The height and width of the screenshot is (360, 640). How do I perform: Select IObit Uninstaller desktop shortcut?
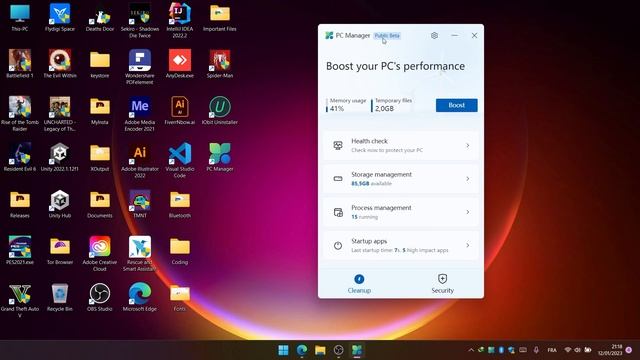click(220, 111)
